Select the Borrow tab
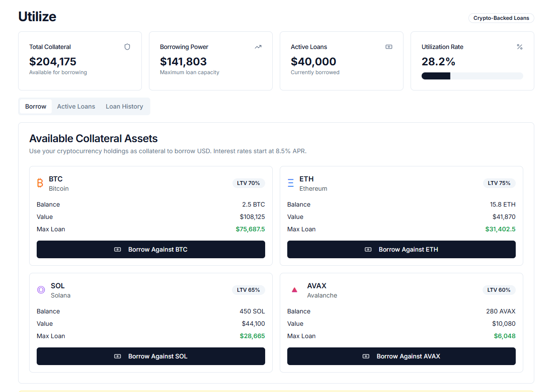Image resolution: width=548 pixels, height=392 pixels. (35, 106)
